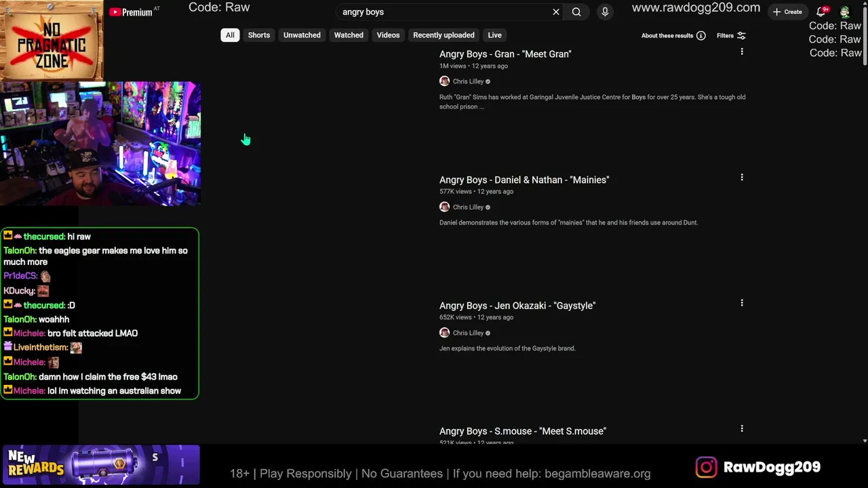Viewport: 868px width, 488px height.
Task: Click the scrollbar down arrow
Action: pos(865,441)
